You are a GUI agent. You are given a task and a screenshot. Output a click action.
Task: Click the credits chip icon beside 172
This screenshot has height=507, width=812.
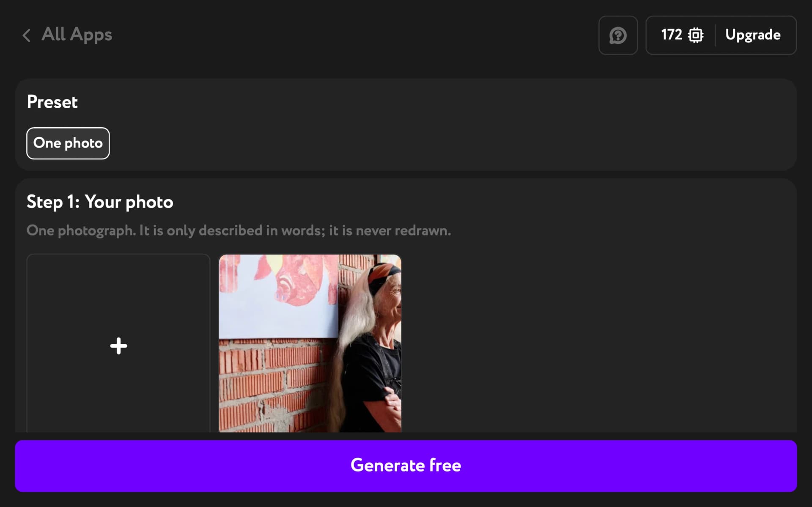coord(695,35)
